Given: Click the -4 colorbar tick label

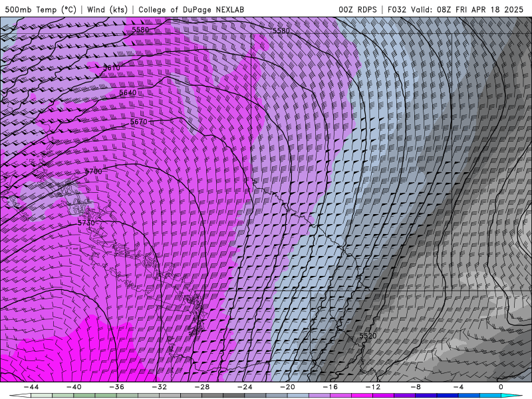Looking at the screenshot, I should pyautogui.click(x=458, y=387).
